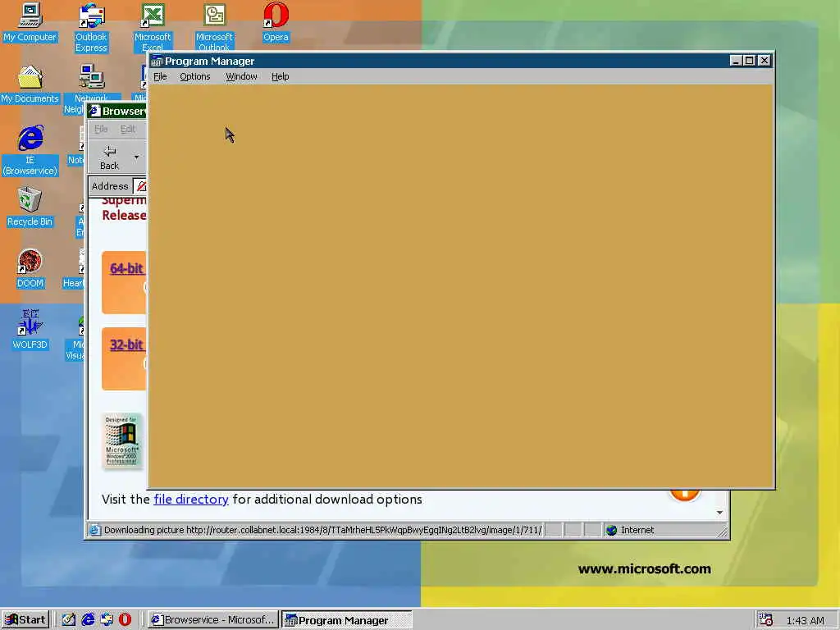Open the Edit menu in Browservice window

pyautogui.click(x=128, y=129)
